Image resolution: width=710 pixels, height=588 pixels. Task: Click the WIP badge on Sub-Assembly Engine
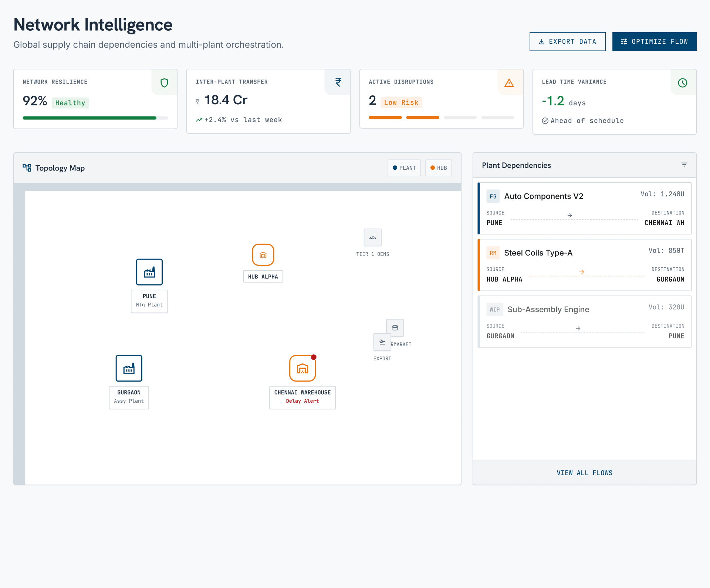point(495,310)
